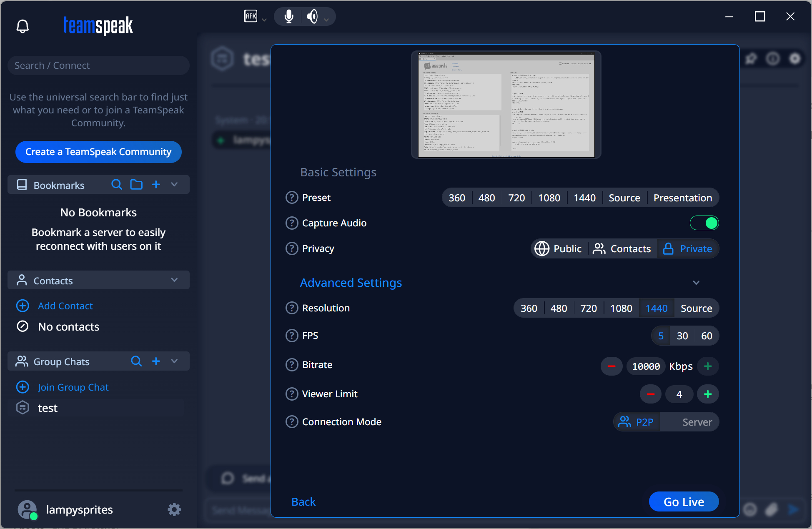The image size is (812, 529).
Task: Add a new group chat
Action: (x=156, y=361)
